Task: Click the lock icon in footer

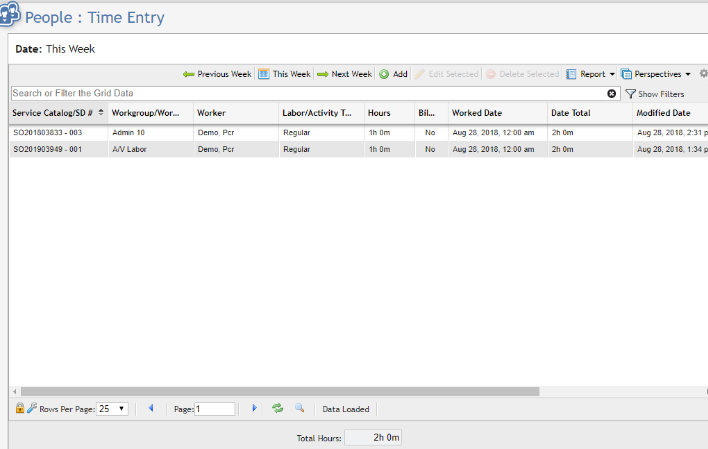Action: [x=20, y=408]
